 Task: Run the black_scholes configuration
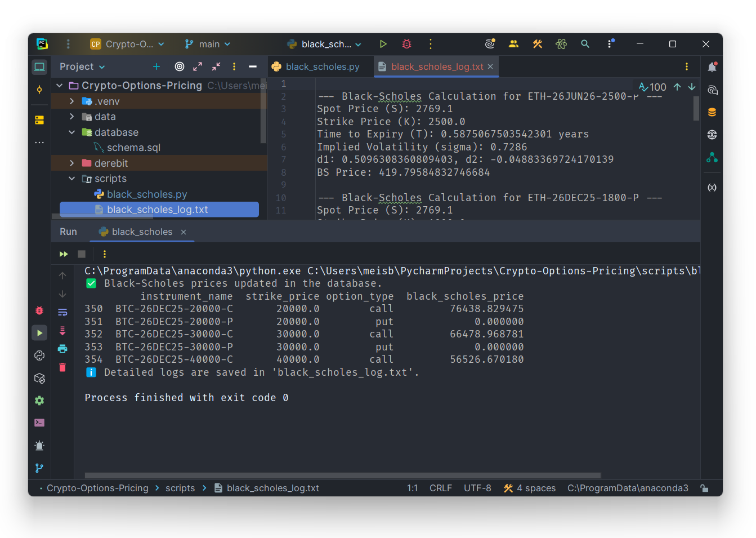pos(383,44)
